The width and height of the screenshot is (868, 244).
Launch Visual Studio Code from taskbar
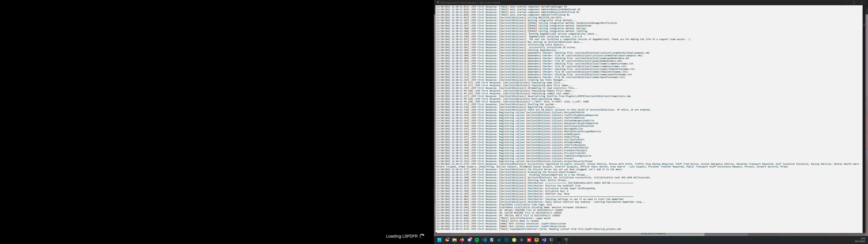coord(484,240)
